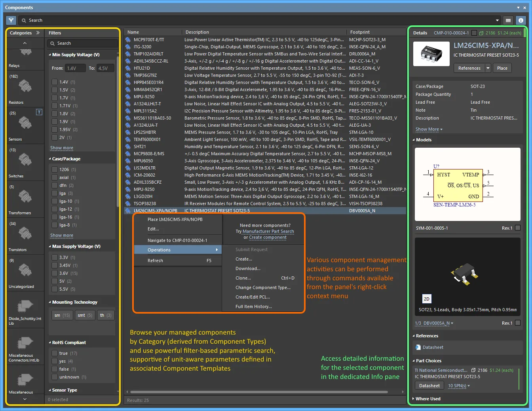Check the 1.4V min supply voltage filter
Screen dimensions: 532x411
[55, 82]
